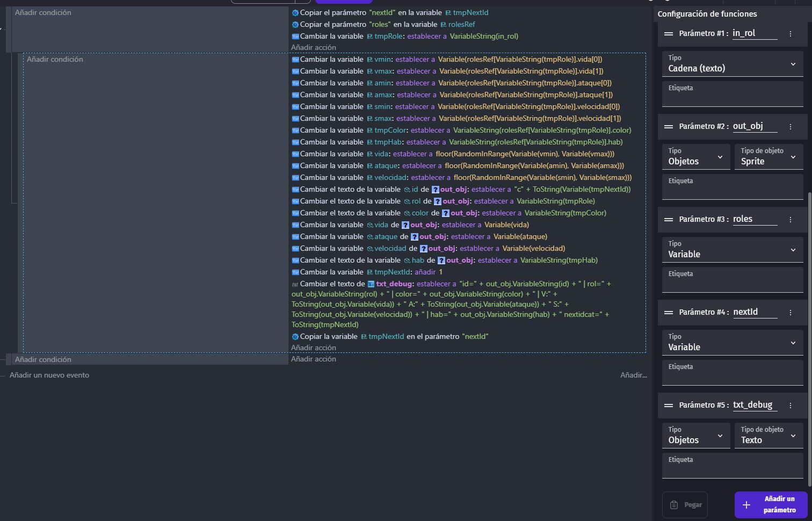
Task: Open the Tipo de objeto dropdown set to Sprite
Action: (x=768, y=157)
